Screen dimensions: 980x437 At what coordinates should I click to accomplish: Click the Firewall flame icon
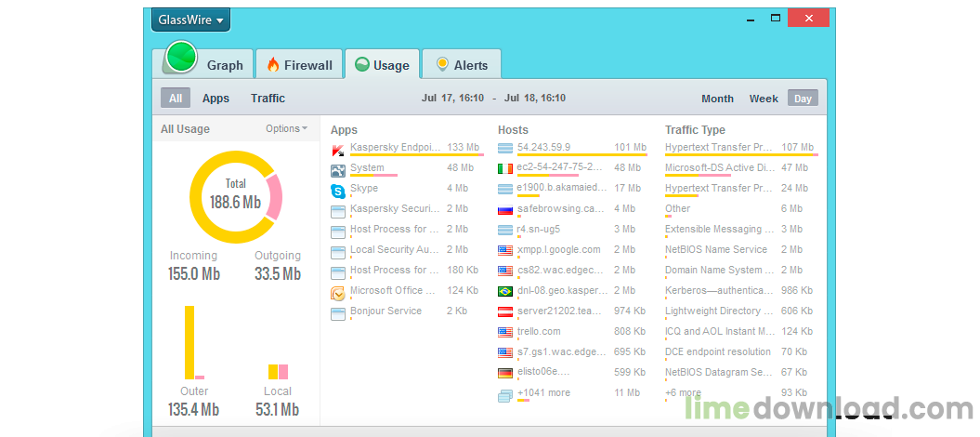[272, 64]
